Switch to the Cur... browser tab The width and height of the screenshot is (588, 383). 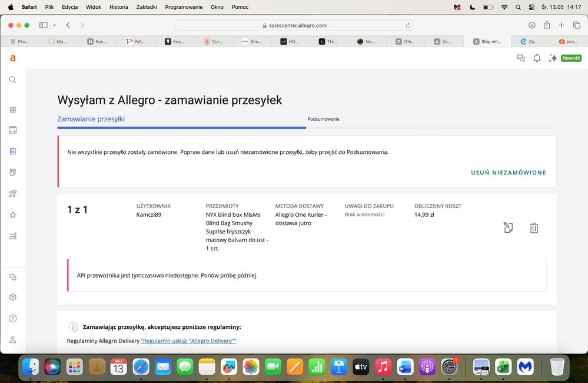tap(214, 42)
